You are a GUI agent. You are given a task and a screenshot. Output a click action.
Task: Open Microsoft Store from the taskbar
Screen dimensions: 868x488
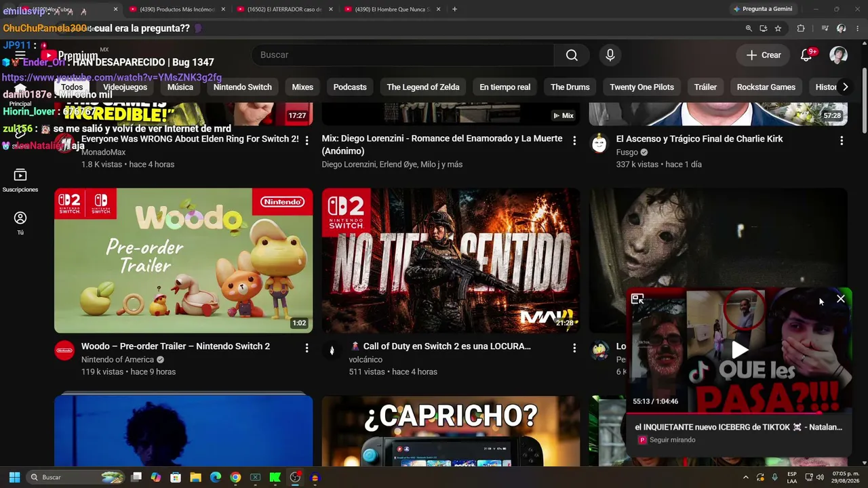tap(176, 477)
